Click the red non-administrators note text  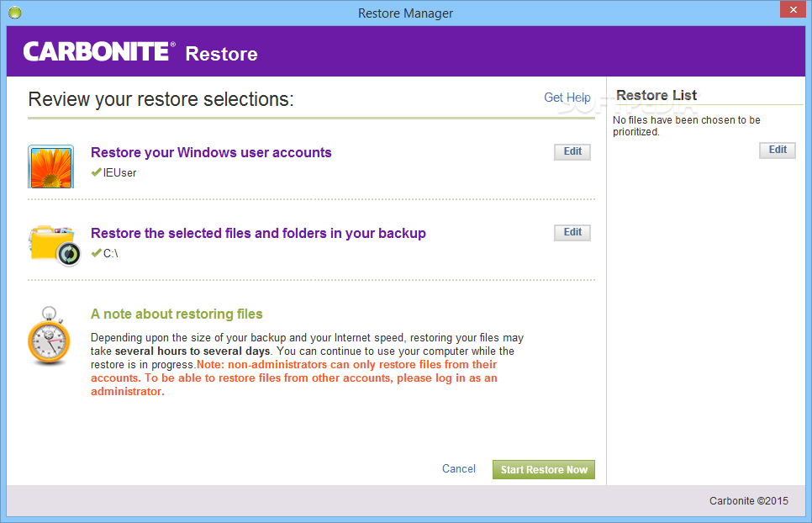294,378
